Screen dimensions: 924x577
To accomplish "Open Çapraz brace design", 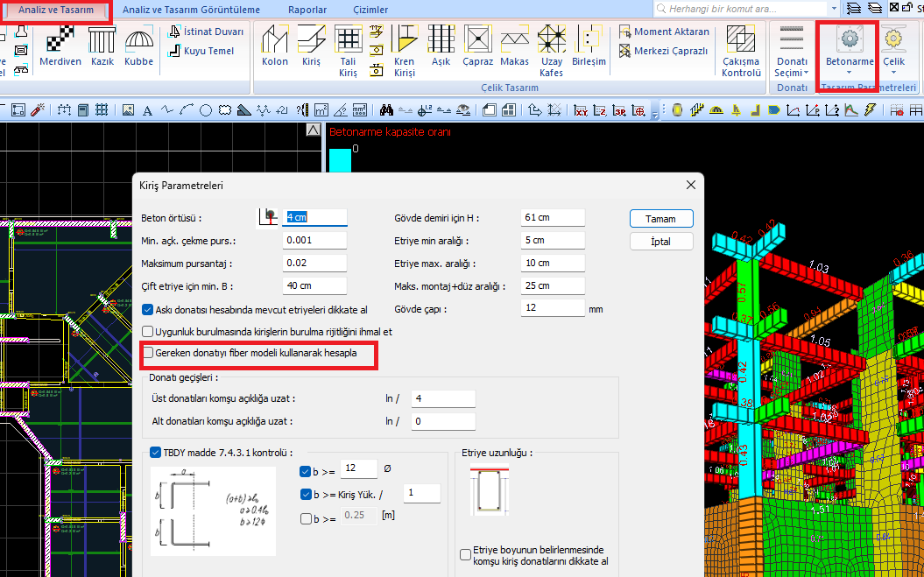I will click(478, 46).
